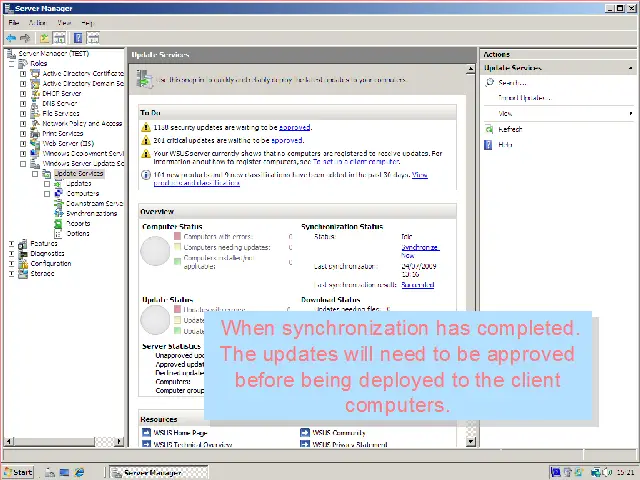The image size is (640, 480).
Task: Select Server Manager (TEST) root node
Action: (x=53, y=53)
